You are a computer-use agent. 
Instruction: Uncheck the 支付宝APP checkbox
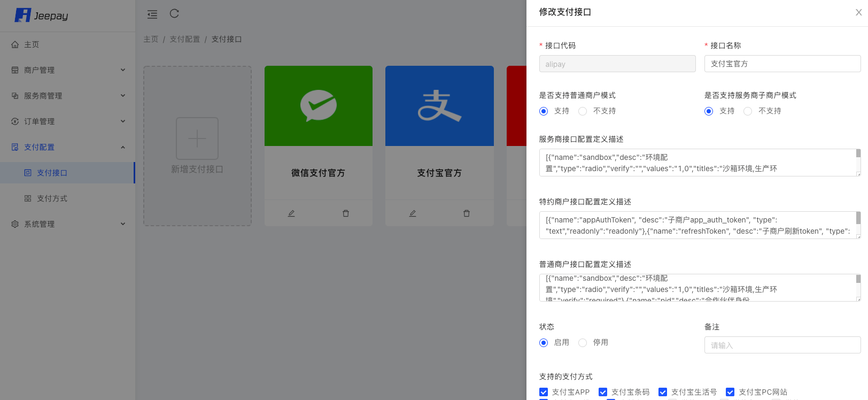[544, 392]
